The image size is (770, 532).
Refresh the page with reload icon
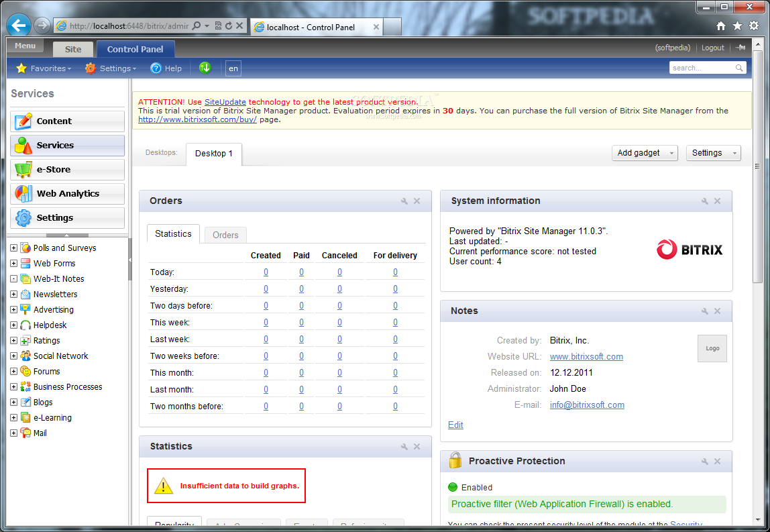coord(228,25)
